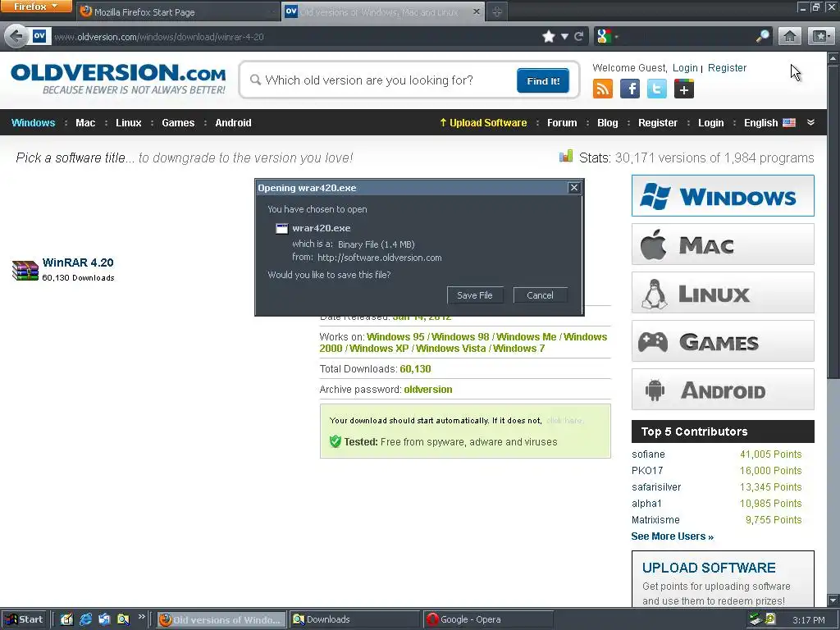Click the US flag language icon
840x630 pixels.
click(789, 123)
